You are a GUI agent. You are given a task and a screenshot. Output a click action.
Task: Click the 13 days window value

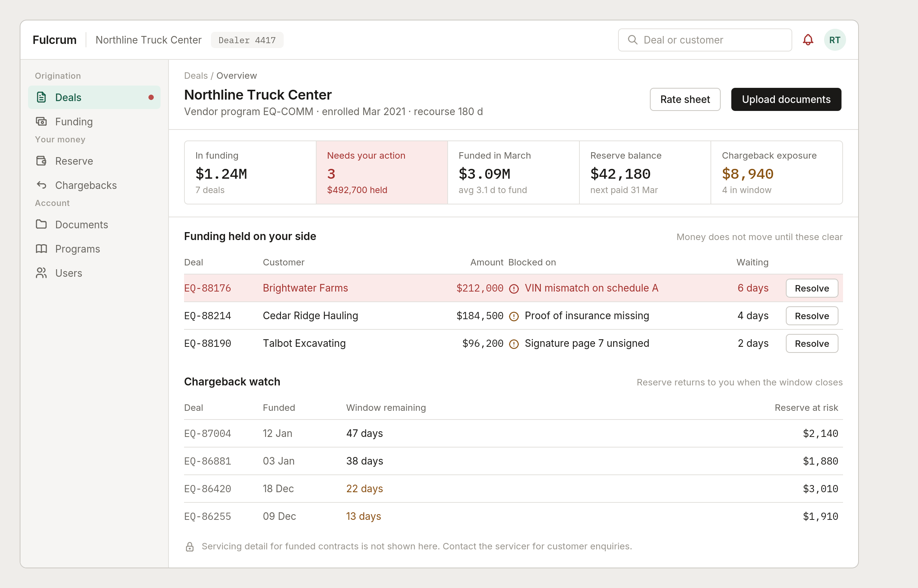click(x=364, y=516)
